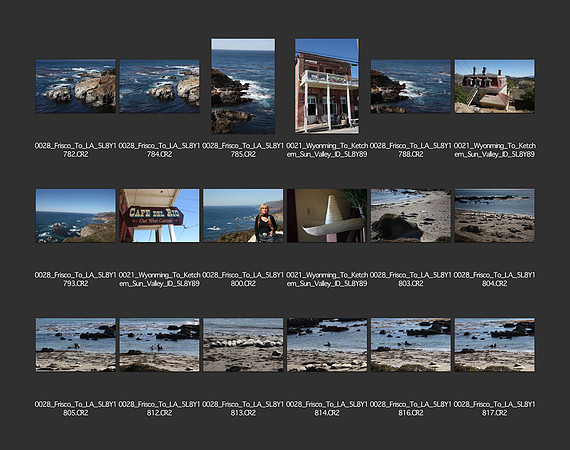Click the filename ending 812.CR2
The height and width of the screenshot is (450, 570).
[x=159, y=409]
